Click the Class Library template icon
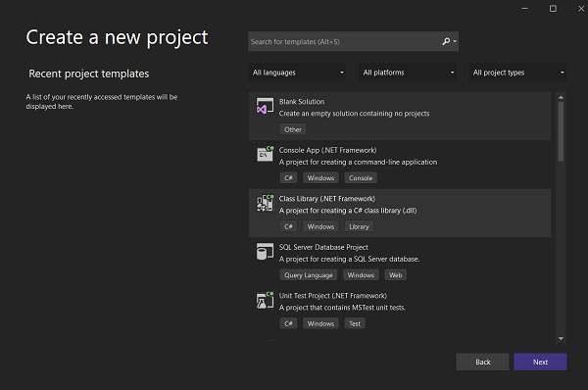 pos(265,203)
